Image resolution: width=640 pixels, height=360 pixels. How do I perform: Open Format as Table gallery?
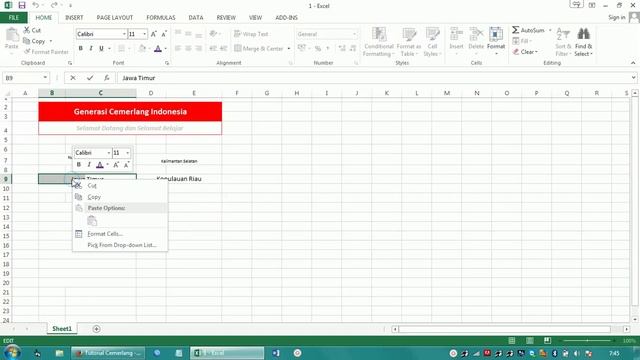click(409, 42)
